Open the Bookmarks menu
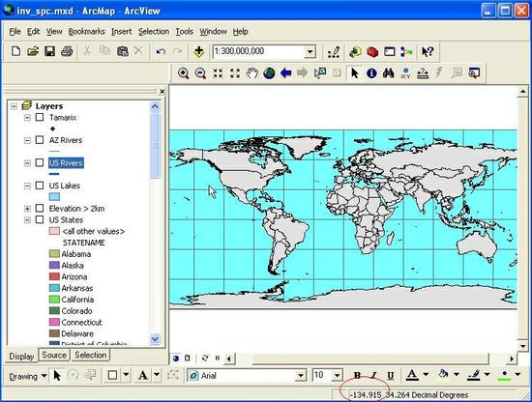 pyautogui.click(x=86, y=32)
